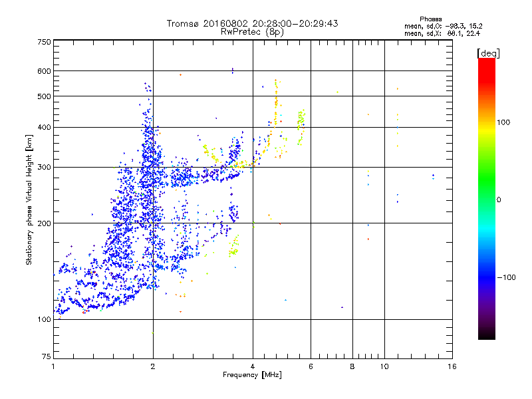Click the '[deg]' colorbar unit label
The width and height of the screenshot is (532, 399).
(488, 53)
